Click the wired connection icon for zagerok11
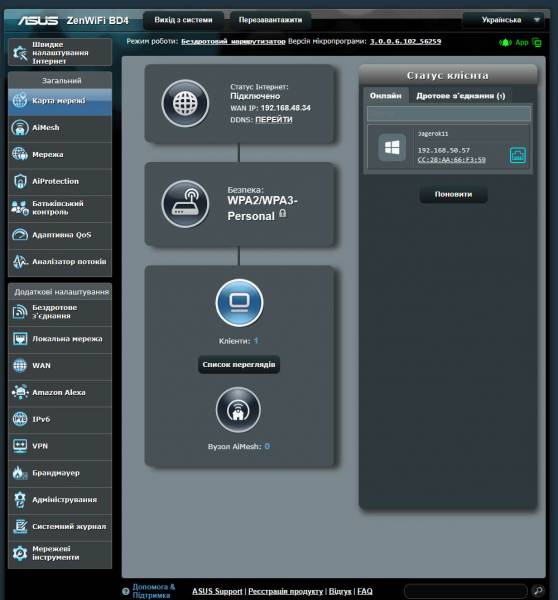Image resolution: width=558 pixels, height=600 pixels. (x=518, y=155)
